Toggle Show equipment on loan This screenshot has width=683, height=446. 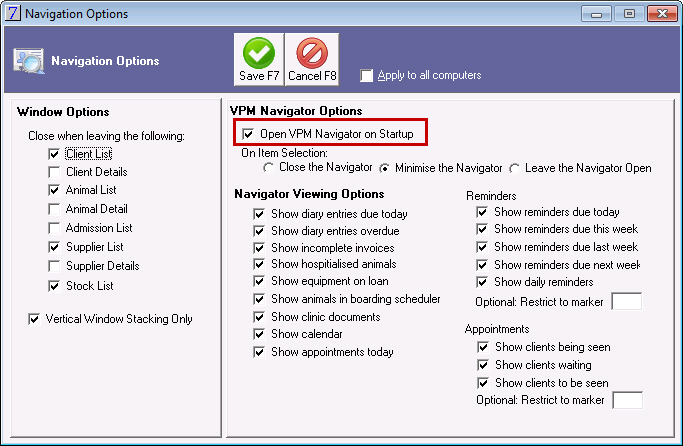pyautogui.click(x=259, y=281)
